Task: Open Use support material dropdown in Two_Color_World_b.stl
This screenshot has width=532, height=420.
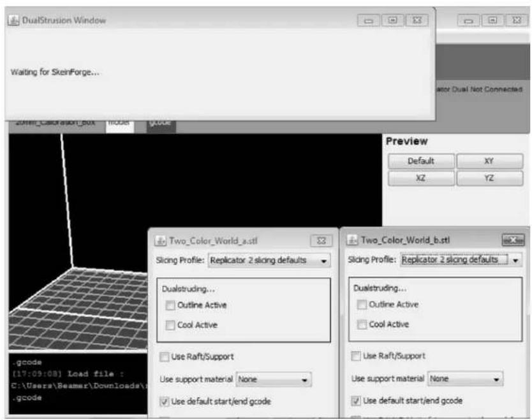Action: click(465, 379)
